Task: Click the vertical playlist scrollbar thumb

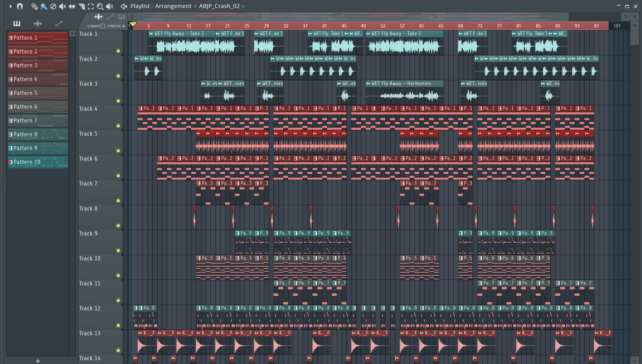Action: coord(634,37)
